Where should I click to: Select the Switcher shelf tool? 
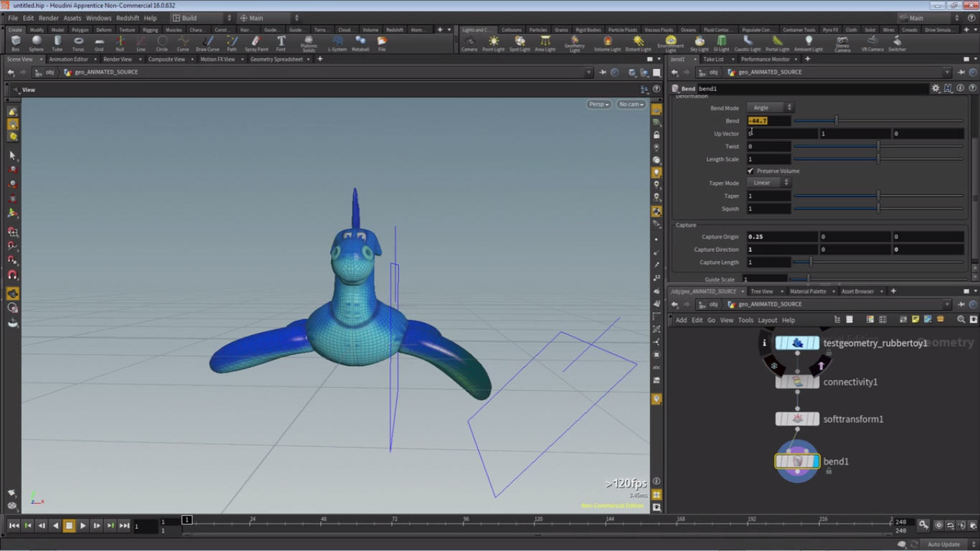click(x=897, y=43)
